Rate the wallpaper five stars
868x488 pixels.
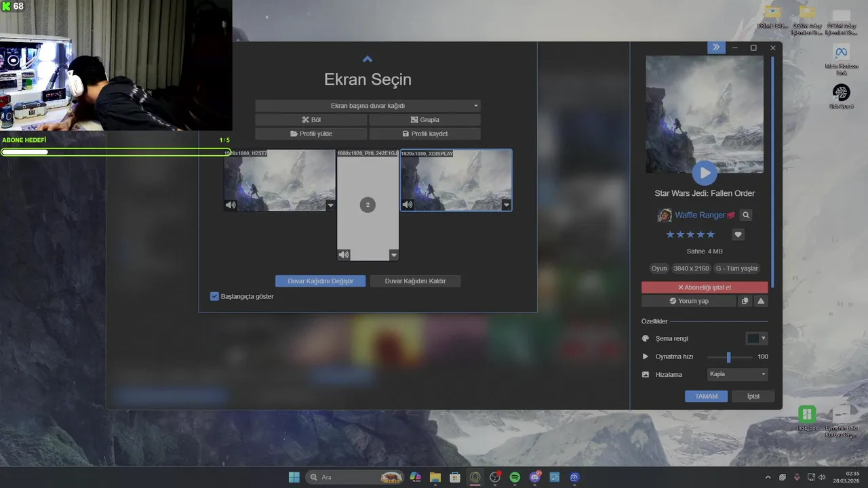click(x=711, y=235)
